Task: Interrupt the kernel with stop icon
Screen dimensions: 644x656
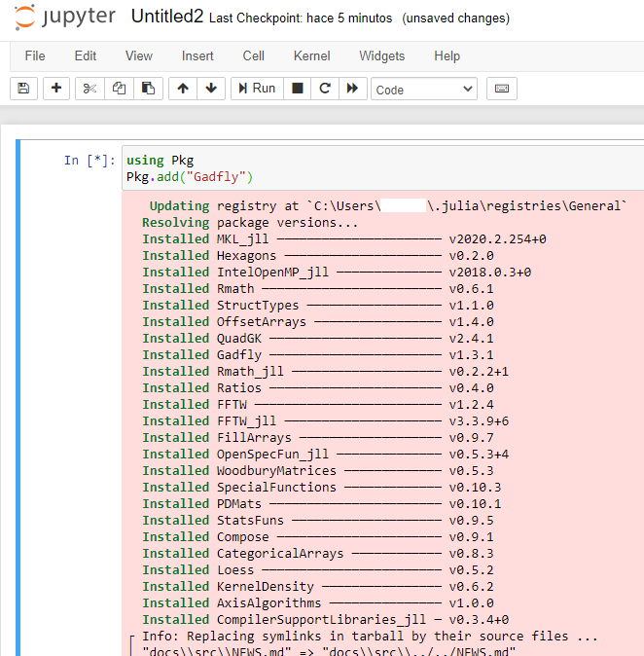Action: point(298,89)
